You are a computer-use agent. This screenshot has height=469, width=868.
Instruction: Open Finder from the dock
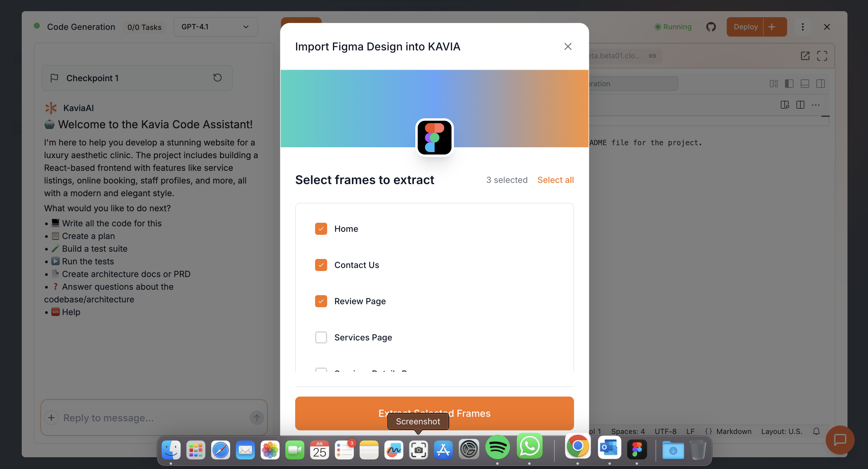pyautogui.click(x=171, y=450)
